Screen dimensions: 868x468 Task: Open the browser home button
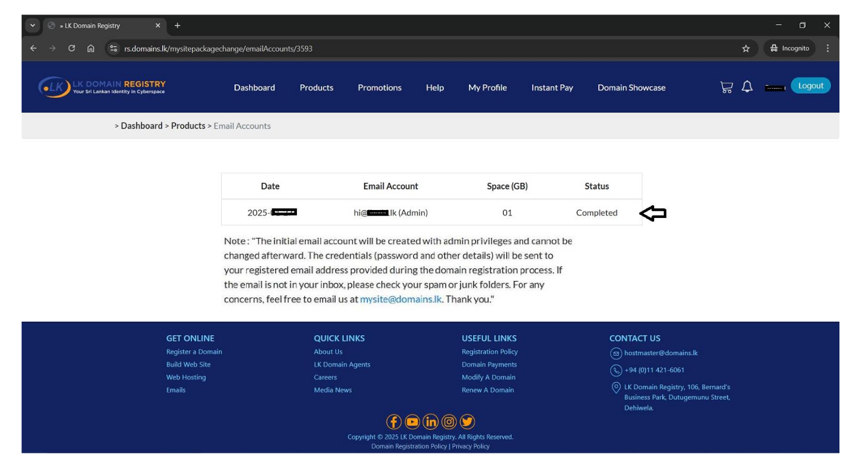(91, 49)
